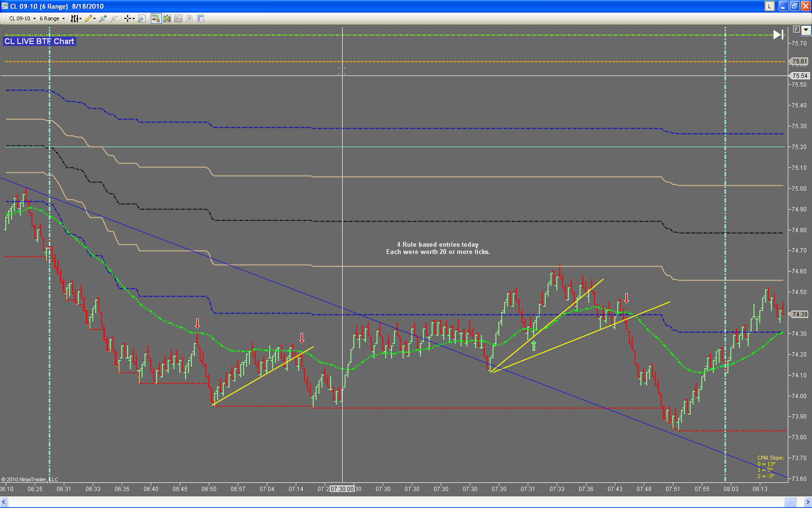Click the dollar sign toolbar icon

click(189, 18)
